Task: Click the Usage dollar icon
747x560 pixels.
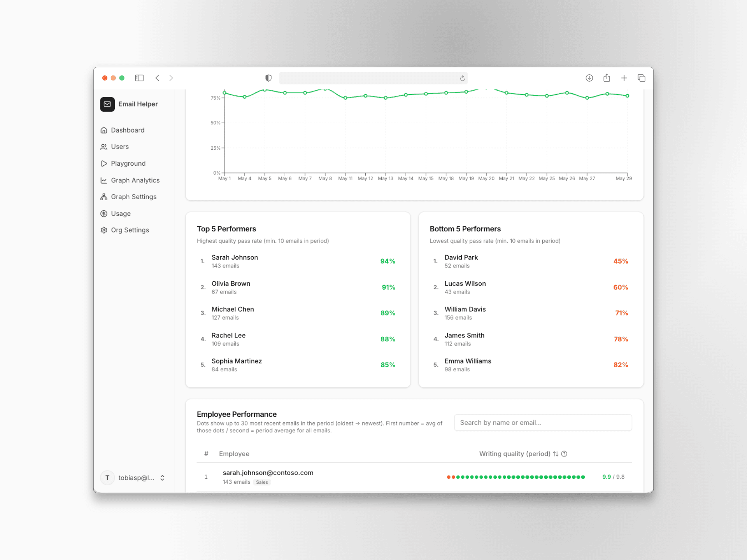Action: pos(104,213)
